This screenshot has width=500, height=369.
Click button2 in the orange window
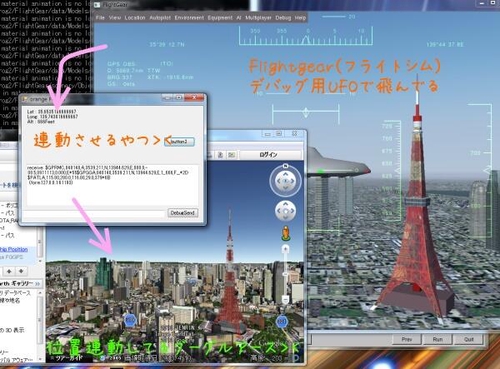point(179,142)
